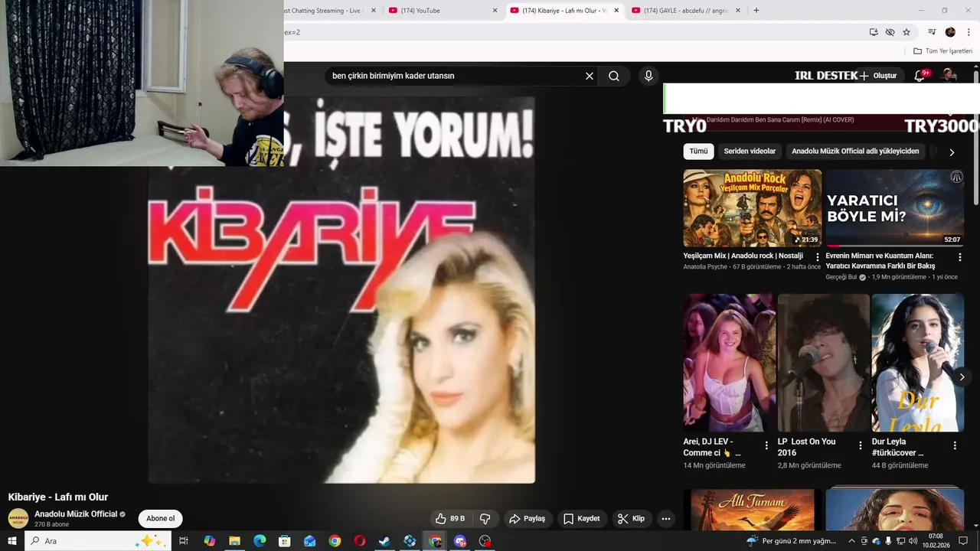Viewport: 980px width, 551px height.
Task: Click the Klip clip button
Action: (x=632, y=518)
